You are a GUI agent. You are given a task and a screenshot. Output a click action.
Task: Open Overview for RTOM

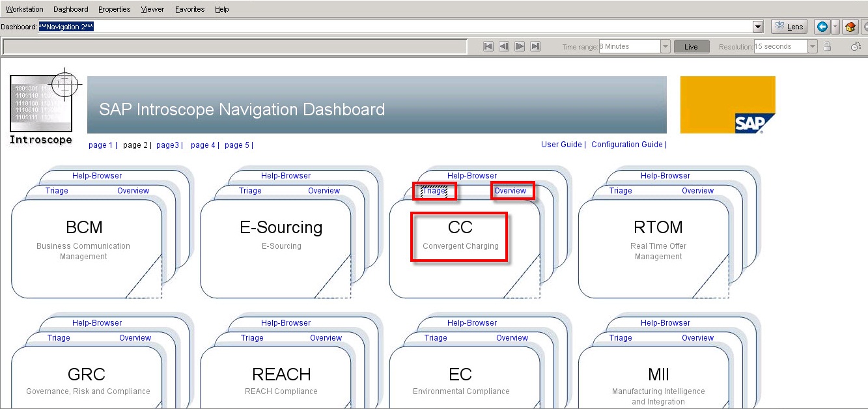pos(698,191)
